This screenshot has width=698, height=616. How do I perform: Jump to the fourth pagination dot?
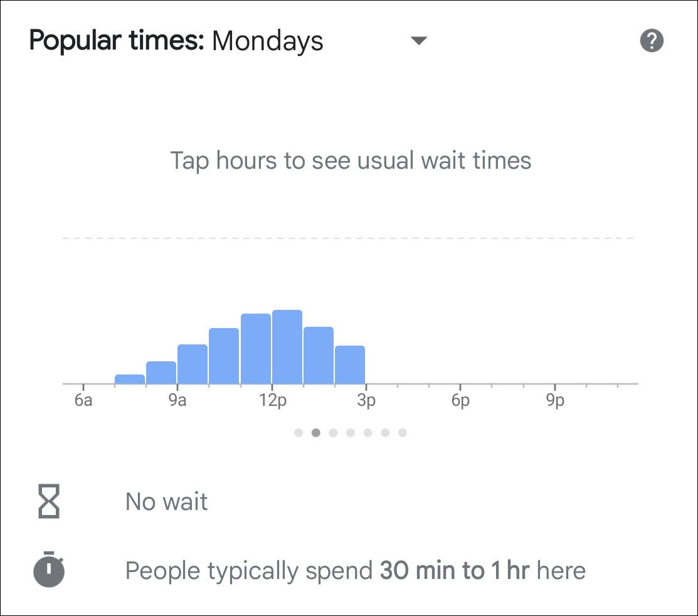[x=351, y=432]
